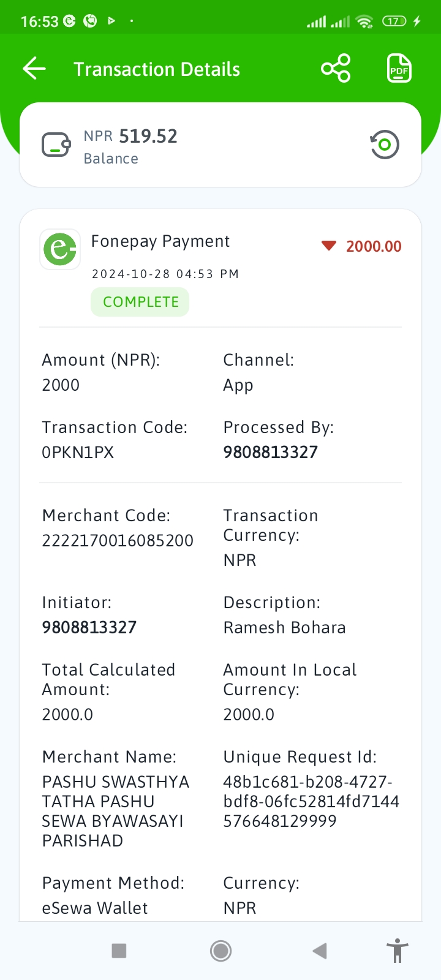This screenshot has width=441, height=980.
Task: Tap the Initiator number 9808813327
Action: click(89, 627)
